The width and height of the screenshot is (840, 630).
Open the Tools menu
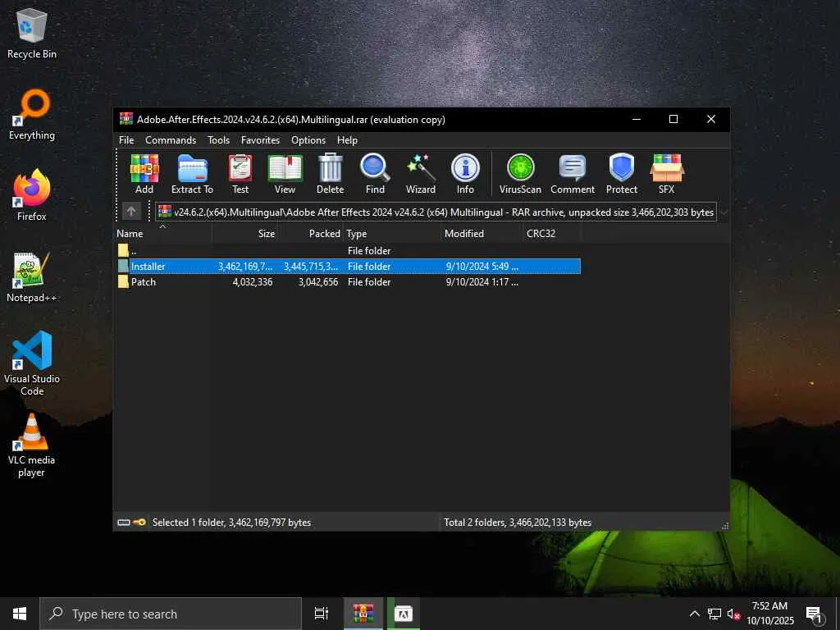point(218,139)
